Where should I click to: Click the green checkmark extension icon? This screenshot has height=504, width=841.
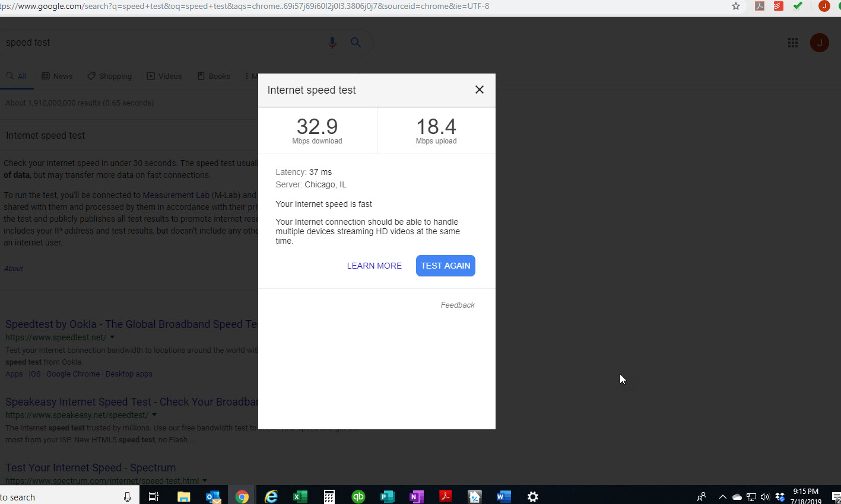point(798,7)
